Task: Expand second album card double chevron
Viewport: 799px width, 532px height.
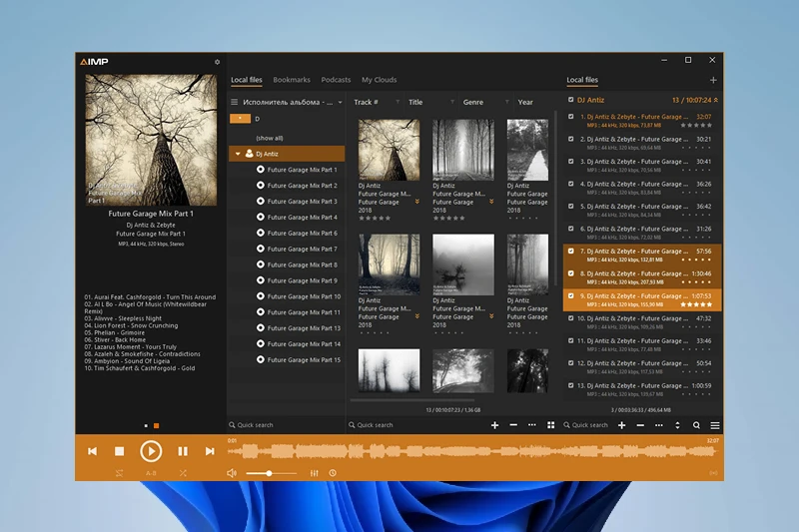Action: (x=491, y=202)
